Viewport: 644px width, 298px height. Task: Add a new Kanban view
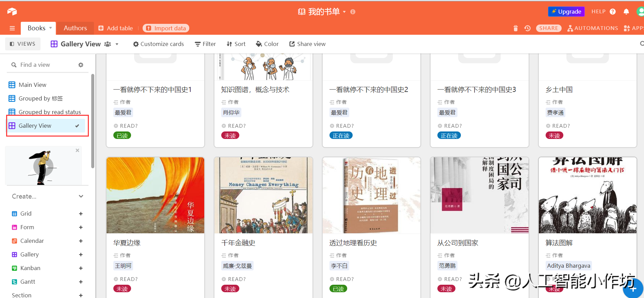(81, 268)
